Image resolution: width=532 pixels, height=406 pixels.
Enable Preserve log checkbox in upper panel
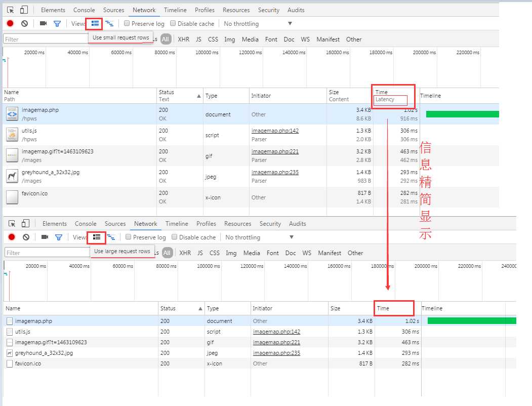pyautogui.click(x=127, y=23)
